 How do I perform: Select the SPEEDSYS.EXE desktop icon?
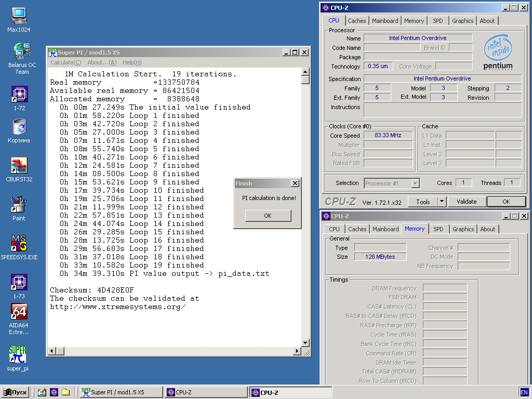tap(19, 247)
